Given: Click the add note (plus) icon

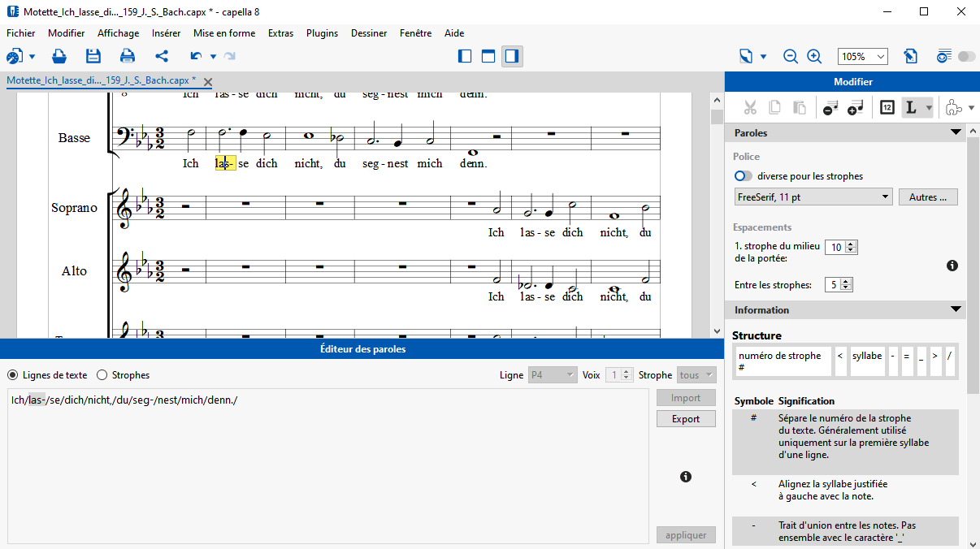Looking at the screenshot, I should coord(855,107).
